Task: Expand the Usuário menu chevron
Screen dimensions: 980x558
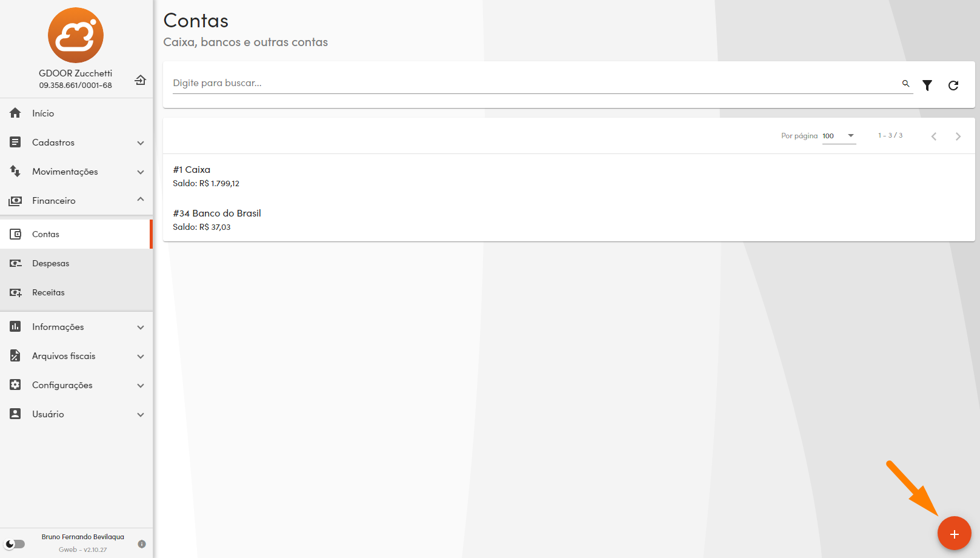Action: tap(141, 415)
